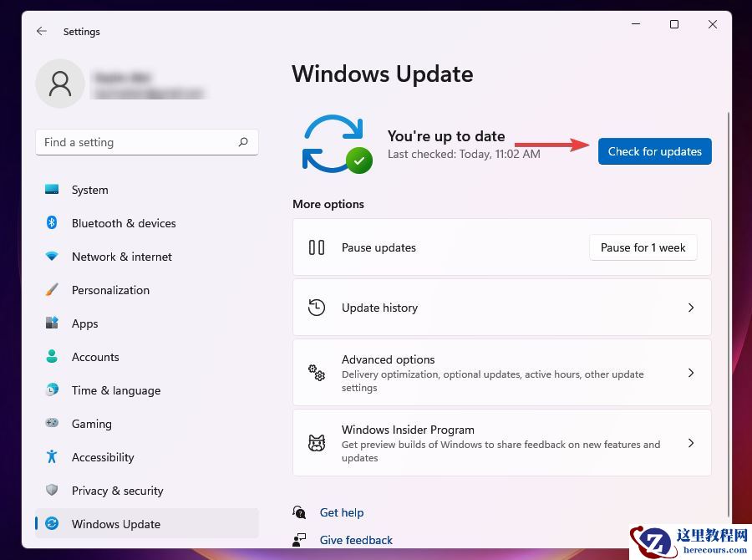Open the Get help link
Viewport: 752px width, 560px height.
pos(342,512)
